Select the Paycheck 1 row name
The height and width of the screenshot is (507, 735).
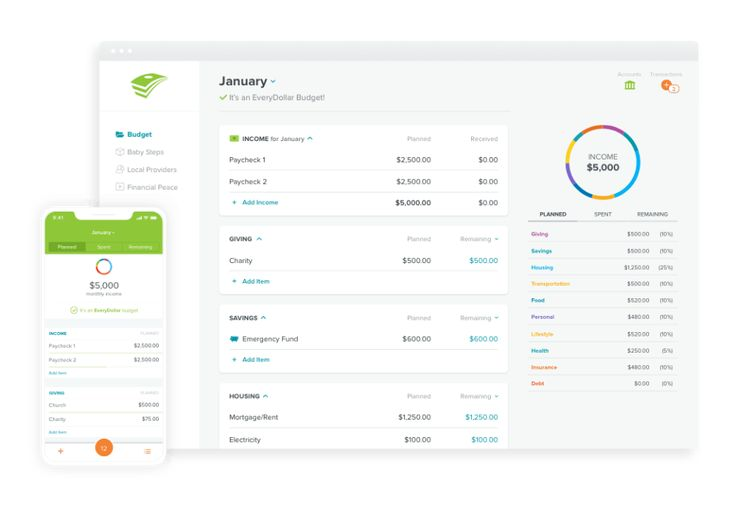pos(247,160)
